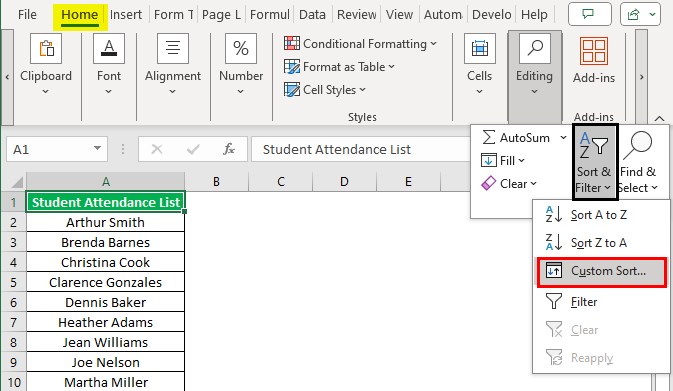Viewport: 673px width, 391px height.
Task: Collapse the ribbon with the chevron
Action: click(659, 118)
